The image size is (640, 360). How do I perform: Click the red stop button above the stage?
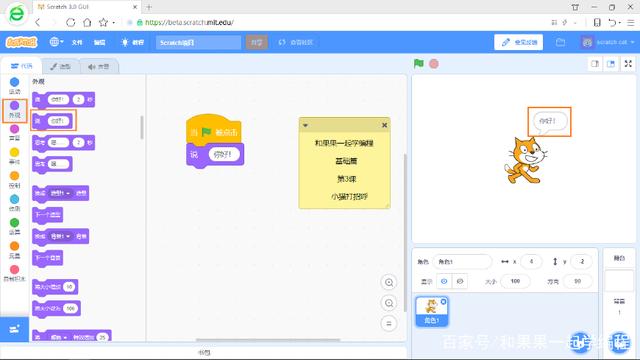434,64
